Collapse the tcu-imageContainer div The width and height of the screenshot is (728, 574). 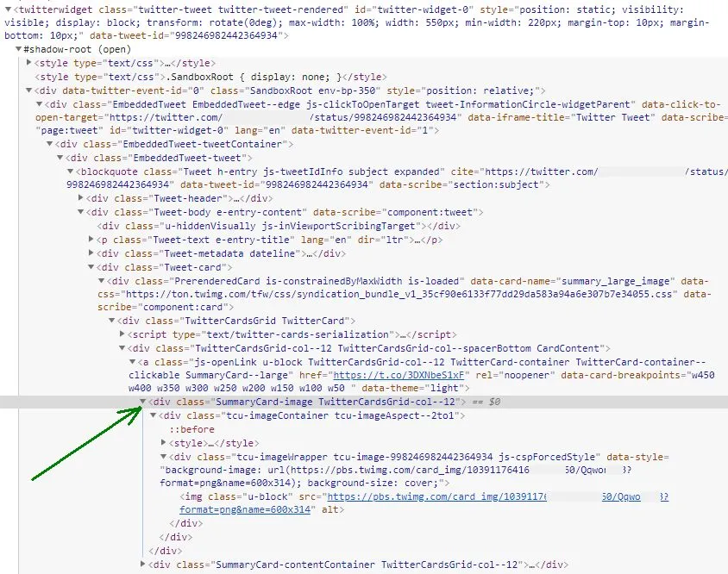point(154,415)
